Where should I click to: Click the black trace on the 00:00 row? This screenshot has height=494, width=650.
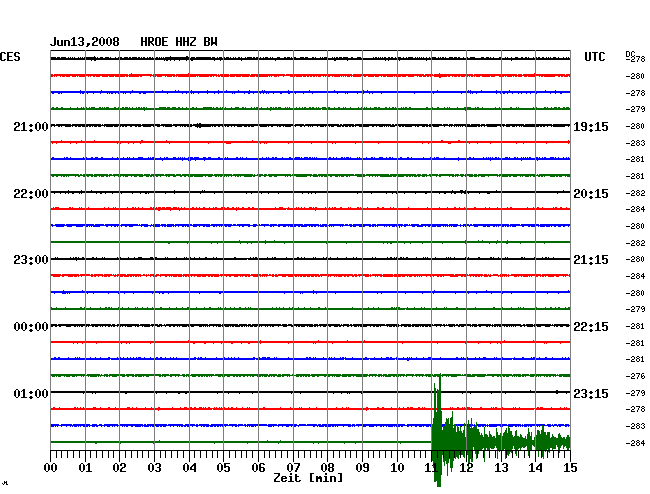click(310, 325)
